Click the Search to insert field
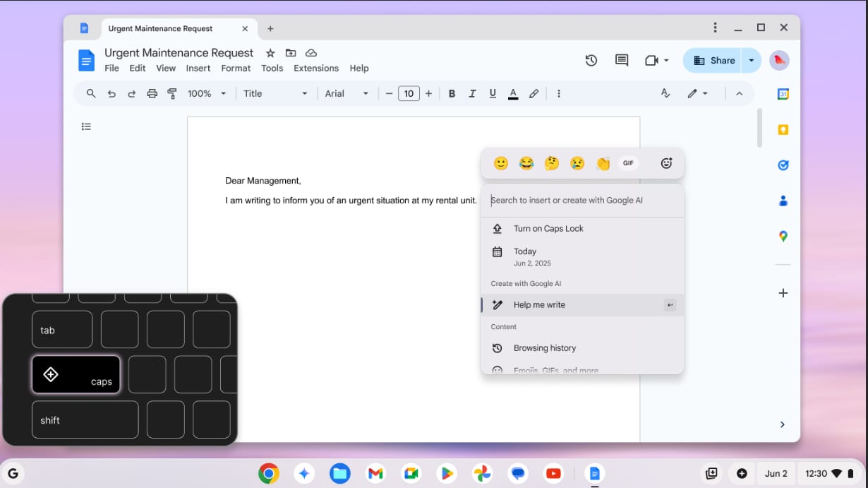This screenshot has height=488, width=868. [582, 201]
